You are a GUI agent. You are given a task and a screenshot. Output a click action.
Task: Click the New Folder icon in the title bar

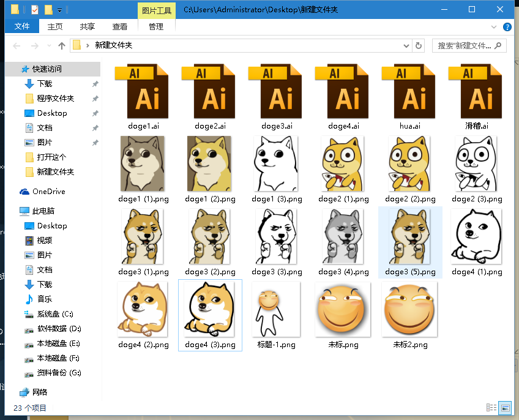click(x=48, y=10)
